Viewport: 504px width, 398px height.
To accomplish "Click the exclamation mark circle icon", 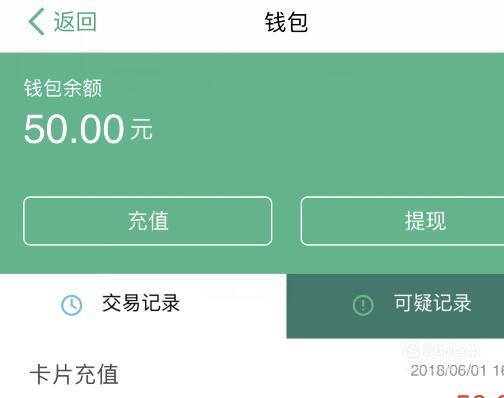I will pos(363,305).
